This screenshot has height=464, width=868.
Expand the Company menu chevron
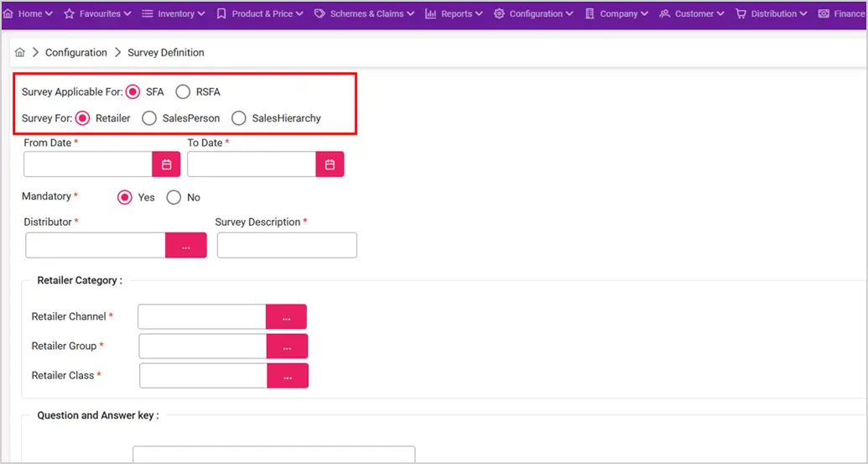[644, 13]
